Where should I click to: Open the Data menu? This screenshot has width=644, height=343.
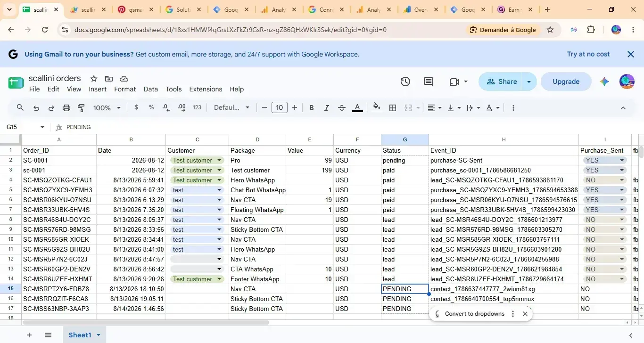(x=151, y=89)
